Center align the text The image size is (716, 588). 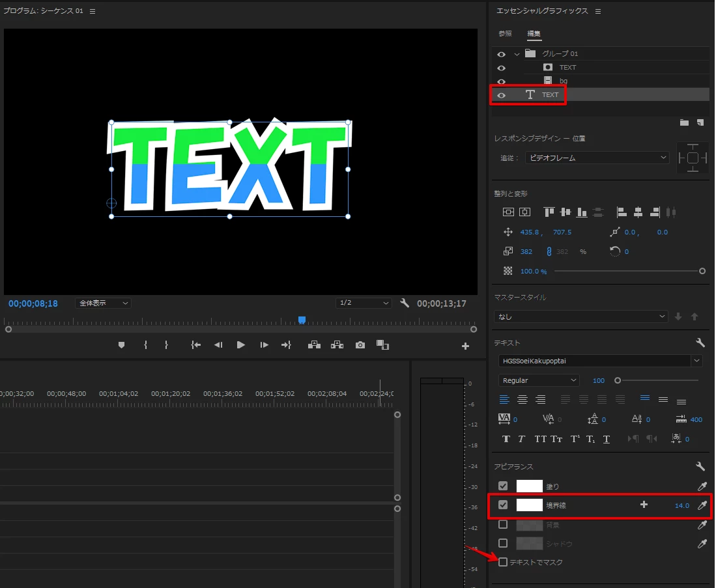click(x=523, y=400)
